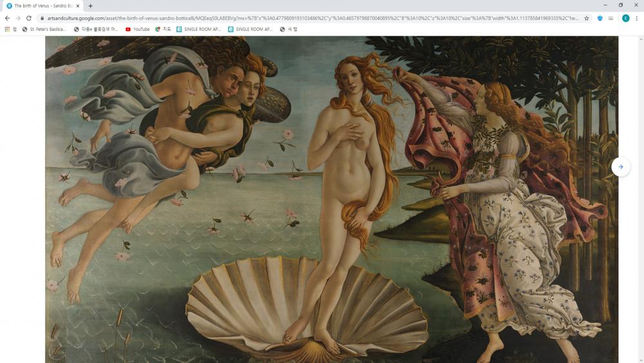Screen dimensions: 644x363
Task: Click the forward navigation arrow
Action: [18, 18]
